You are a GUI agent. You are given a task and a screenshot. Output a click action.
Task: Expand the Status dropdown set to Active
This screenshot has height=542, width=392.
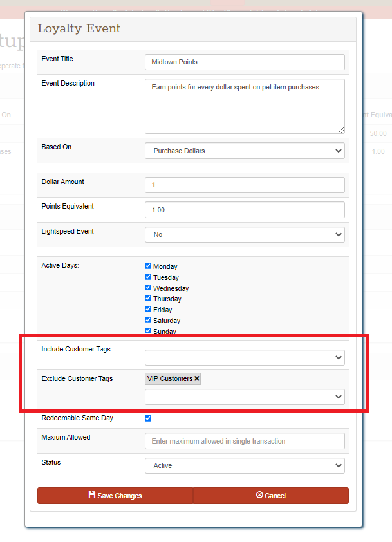click(245, 465)
